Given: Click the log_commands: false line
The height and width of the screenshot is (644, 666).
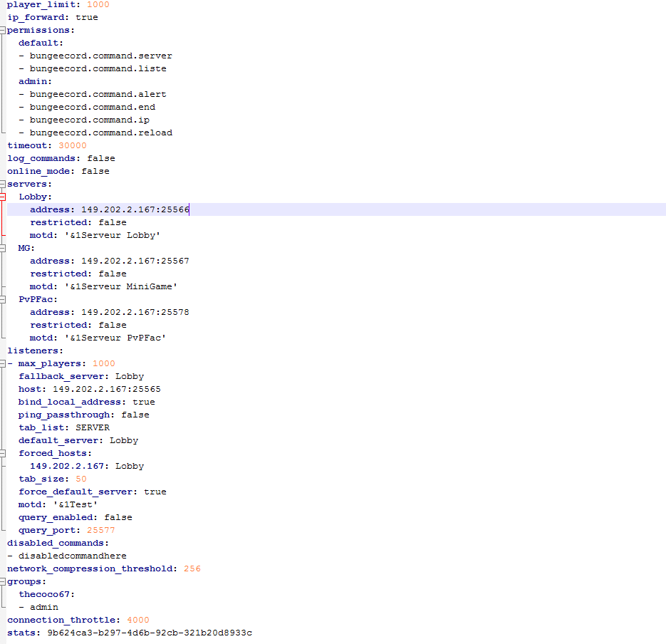Looking at the screenshot, I should pos(61,158).
